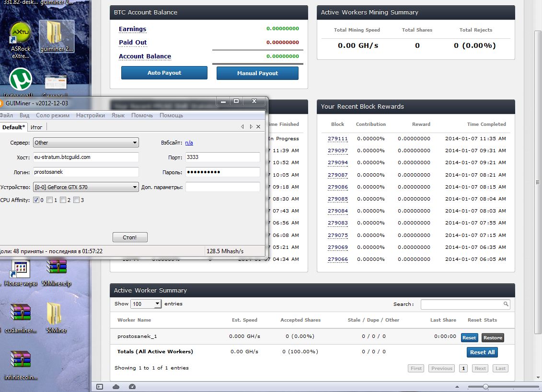Open the Новые игры shortcut
The width and height of the screenshot is (542, 392).
click(21, 273)
